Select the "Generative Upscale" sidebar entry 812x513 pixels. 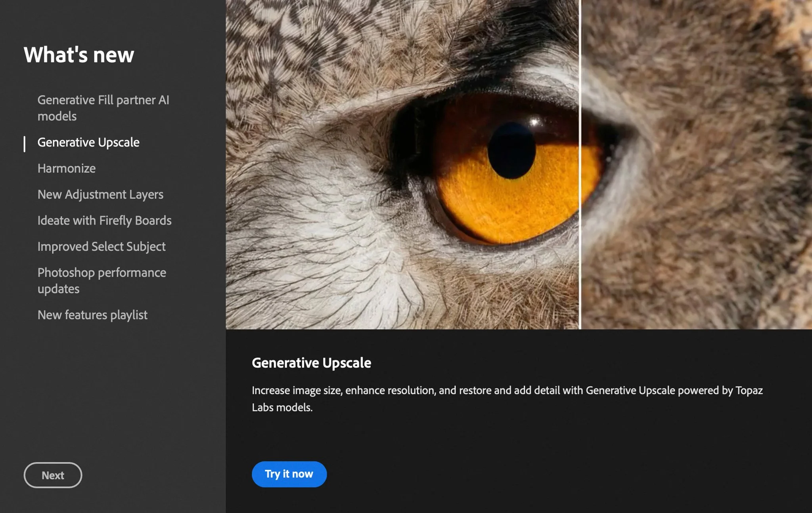point(88,142)
